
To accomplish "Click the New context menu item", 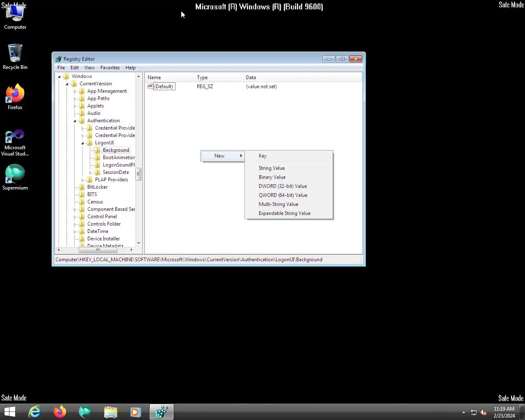I will [223, 156].
